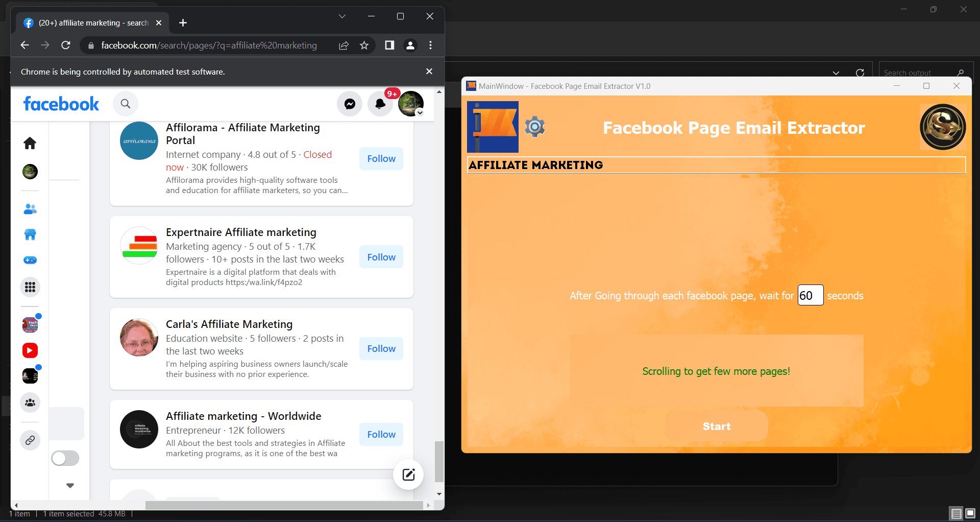980x522 pixels.
Task: Click the link chain icon in sidebar
Action: (x=30, y=440)
